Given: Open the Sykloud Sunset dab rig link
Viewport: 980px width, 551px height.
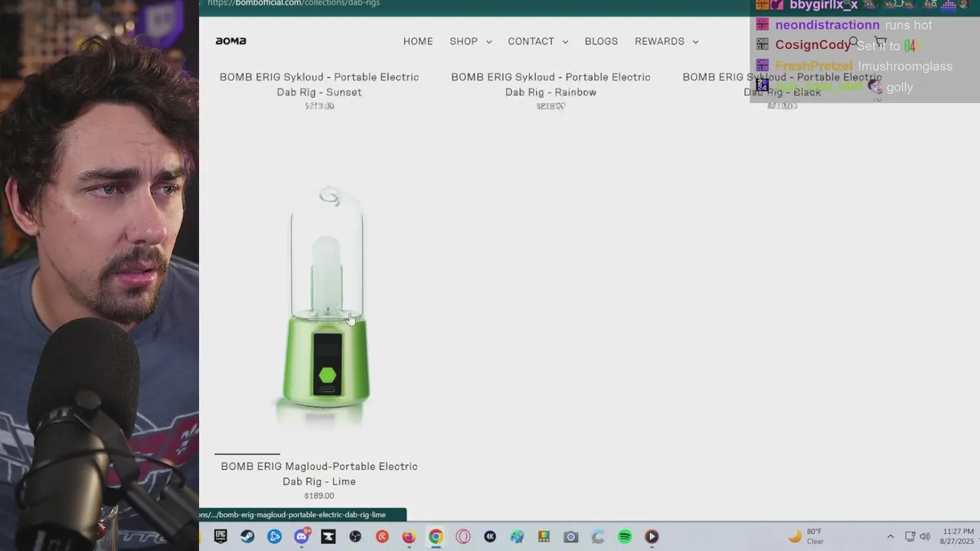Looking at the screenshot, I should (x=319, y=84).
